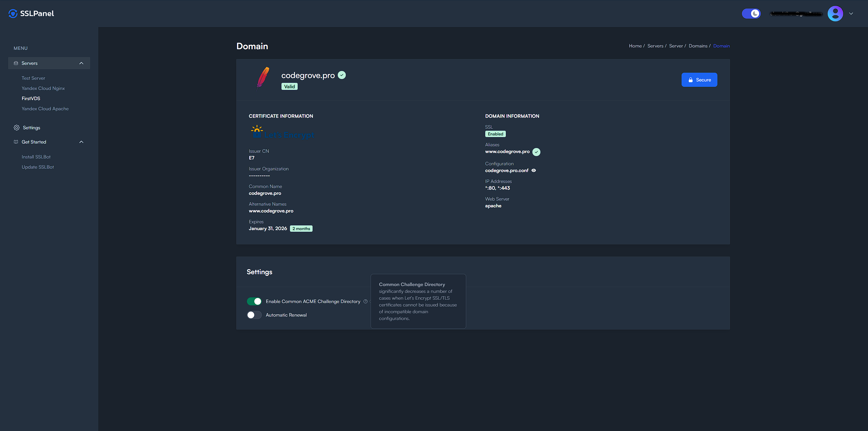Image resolution: width=868 pixels, height=431 pixels.
Task: Click the green checkmark beside codegrove.pro
Action: (342, 75)
